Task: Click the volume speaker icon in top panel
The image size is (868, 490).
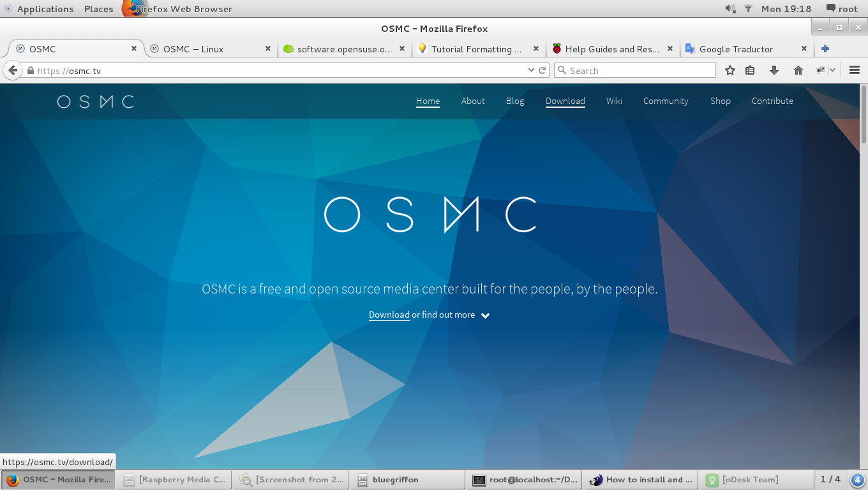Action: pos(730,8)
